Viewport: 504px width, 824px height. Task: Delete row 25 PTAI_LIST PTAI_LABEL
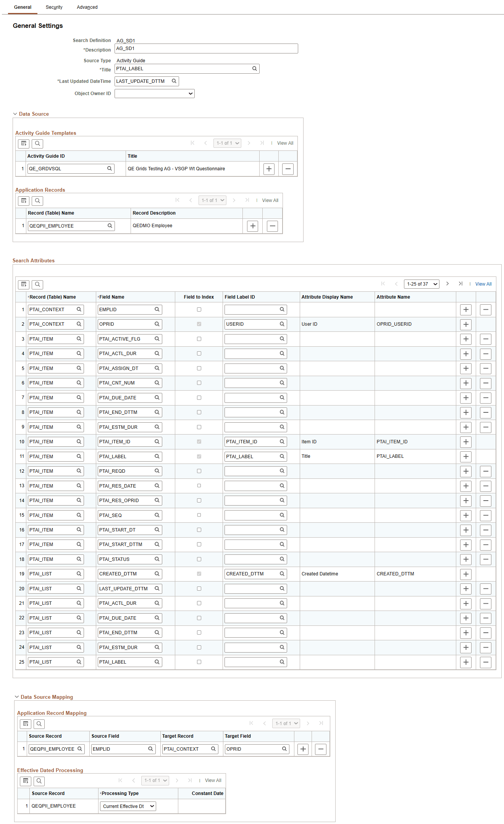point(486,662)
